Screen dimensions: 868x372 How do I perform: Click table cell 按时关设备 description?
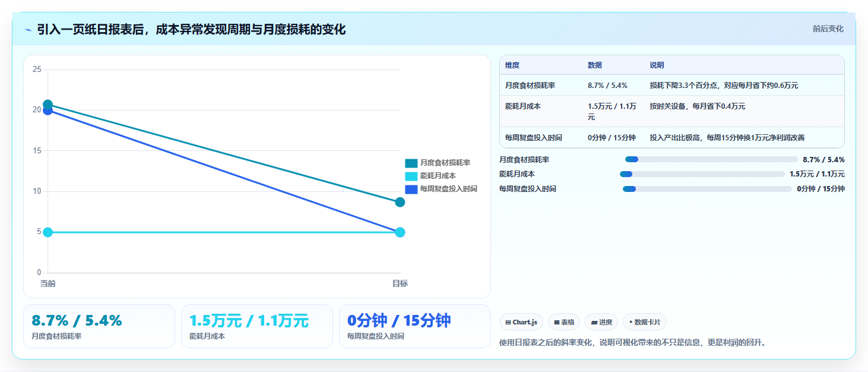pyautogui.click(x=698, y=106)
